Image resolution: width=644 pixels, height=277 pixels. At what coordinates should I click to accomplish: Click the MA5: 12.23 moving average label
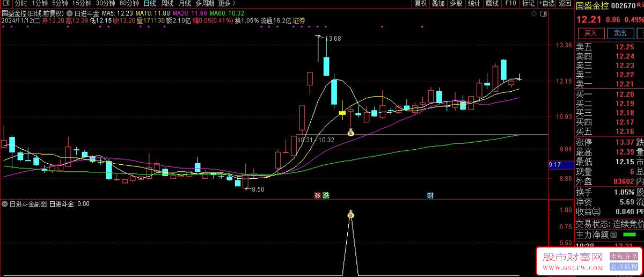tap(117, 13)
